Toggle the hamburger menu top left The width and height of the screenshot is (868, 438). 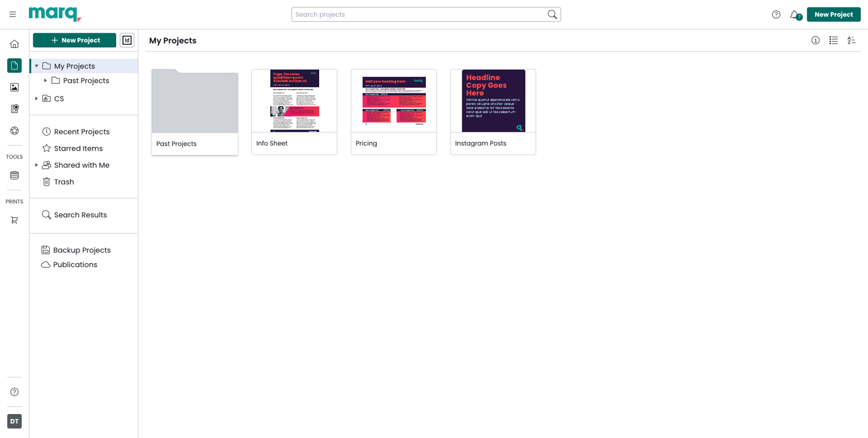coord(12,14)
